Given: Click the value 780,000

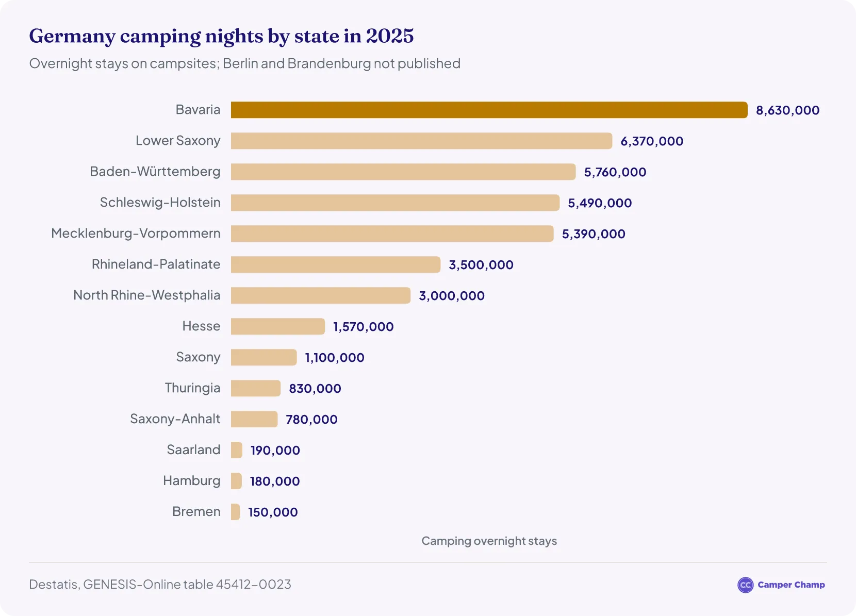Looking at the screenshot, I should 312,420.
